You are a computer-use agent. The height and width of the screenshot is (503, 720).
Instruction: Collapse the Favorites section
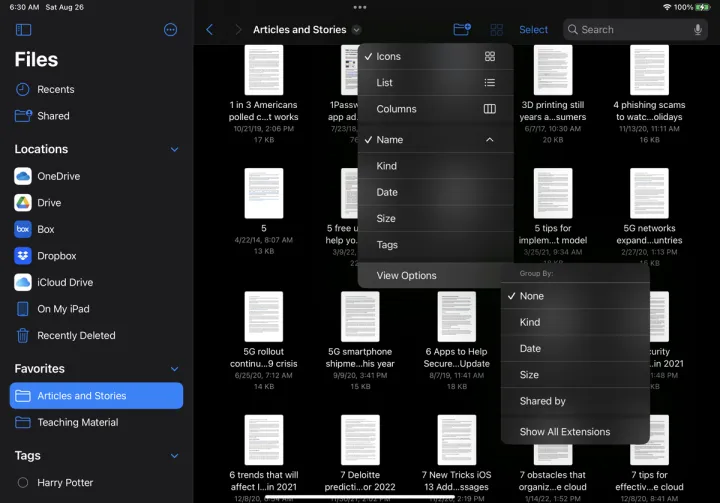175,369
